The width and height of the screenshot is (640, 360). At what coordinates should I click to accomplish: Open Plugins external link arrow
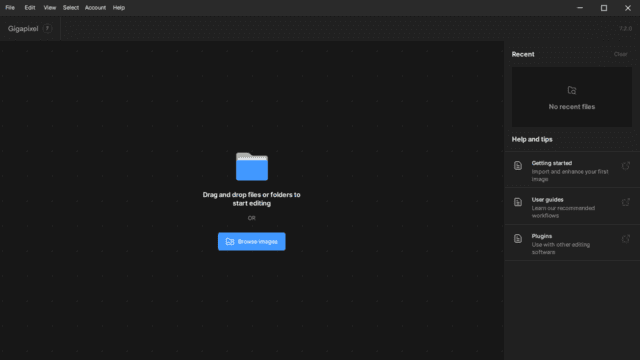625,239
